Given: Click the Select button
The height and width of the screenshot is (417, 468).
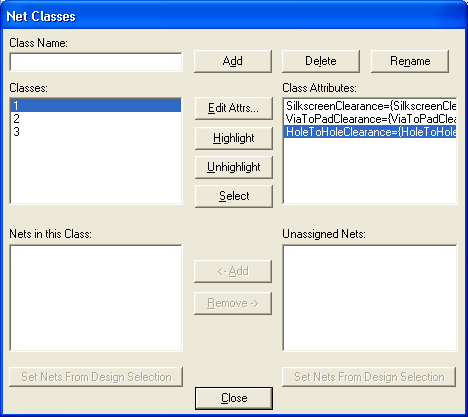Looking at the screenshot, I should [234, 196].
